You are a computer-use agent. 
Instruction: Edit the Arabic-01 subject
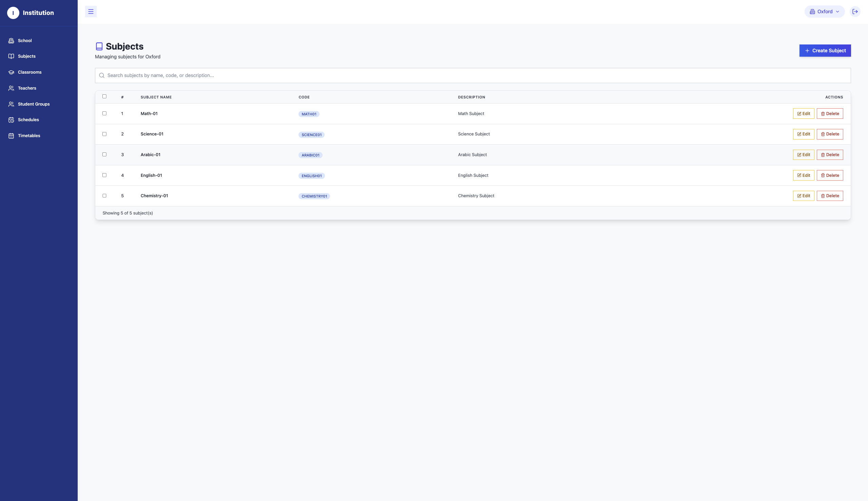pos(803,154)
